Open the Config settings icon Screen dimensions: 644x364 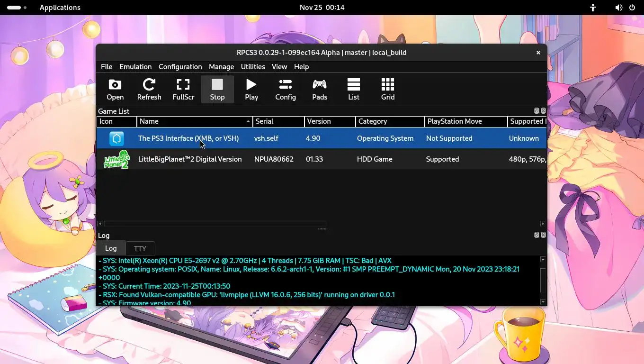click(x=286, y=90)
